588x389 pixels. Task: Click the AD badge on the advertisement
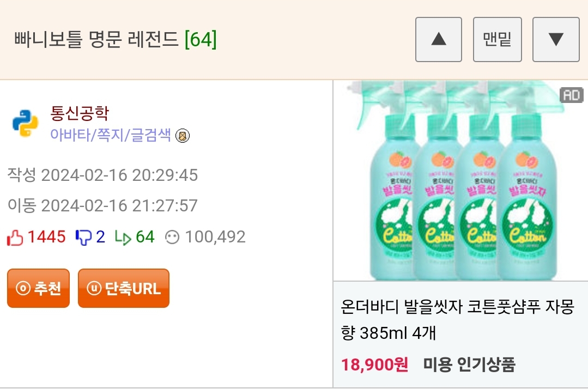571,95
